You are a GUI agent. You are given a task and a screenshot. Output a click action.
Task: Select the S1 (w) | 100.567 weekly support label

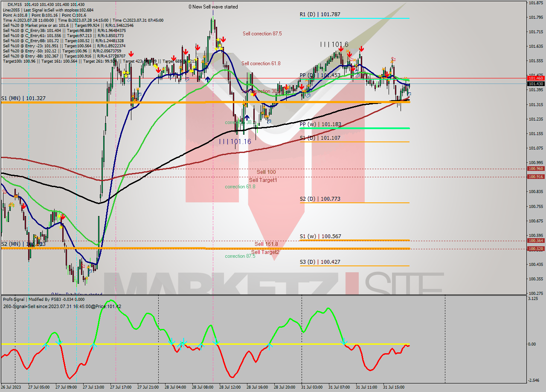point(320,236)
